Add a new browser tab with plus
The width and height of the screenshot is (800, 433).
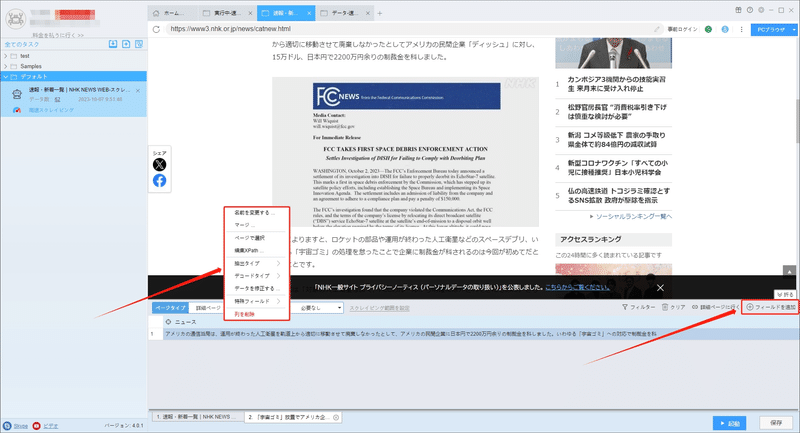380,13
